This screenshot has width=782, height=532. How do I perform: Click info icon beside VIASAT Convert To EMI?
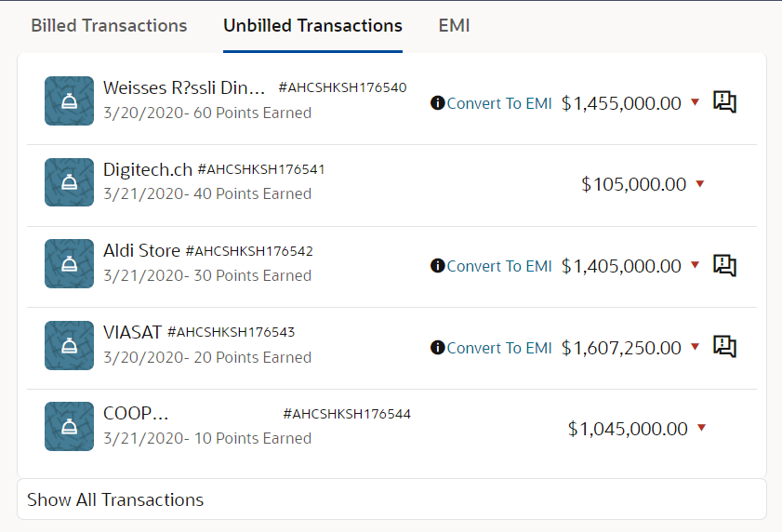click(438, 348)
